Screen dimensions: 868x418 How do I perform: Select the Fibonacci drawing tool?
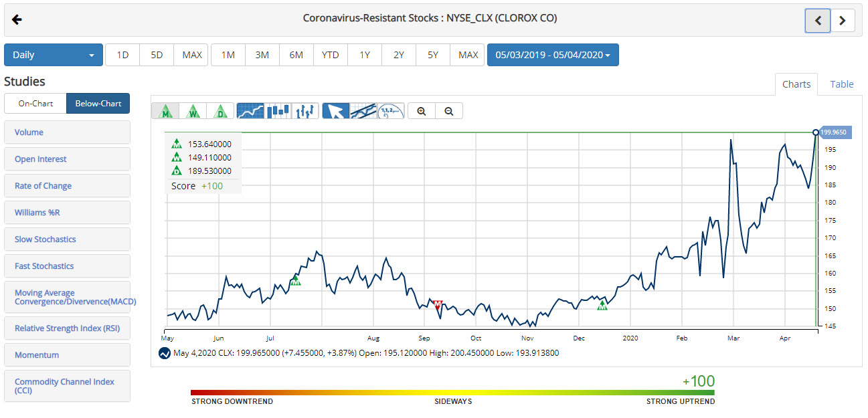pos(391,111)
